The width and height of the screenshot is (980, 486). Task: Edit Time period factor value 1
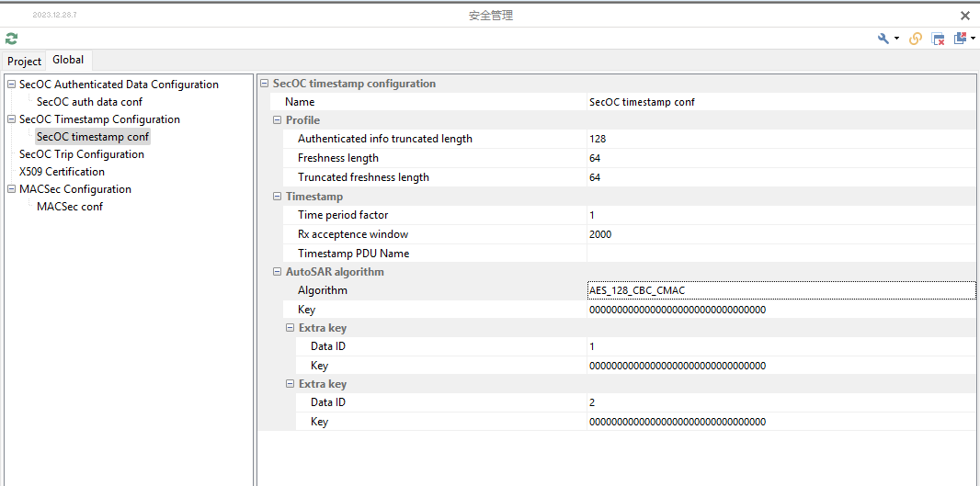point(781,215)
